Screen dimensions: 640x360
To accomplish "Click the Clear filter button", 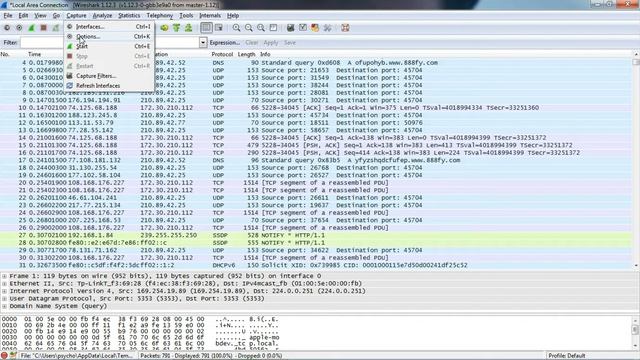I will pyautogui.click(x=251, y=42).
